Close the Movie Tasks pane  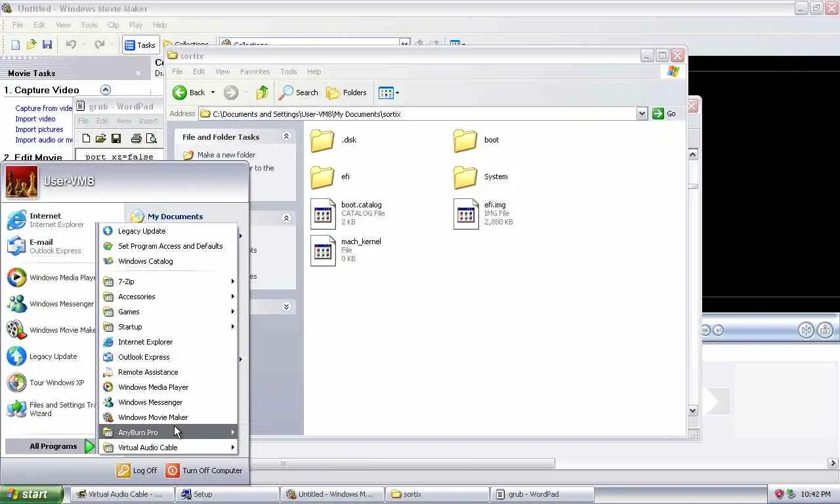tap(138, 73)
